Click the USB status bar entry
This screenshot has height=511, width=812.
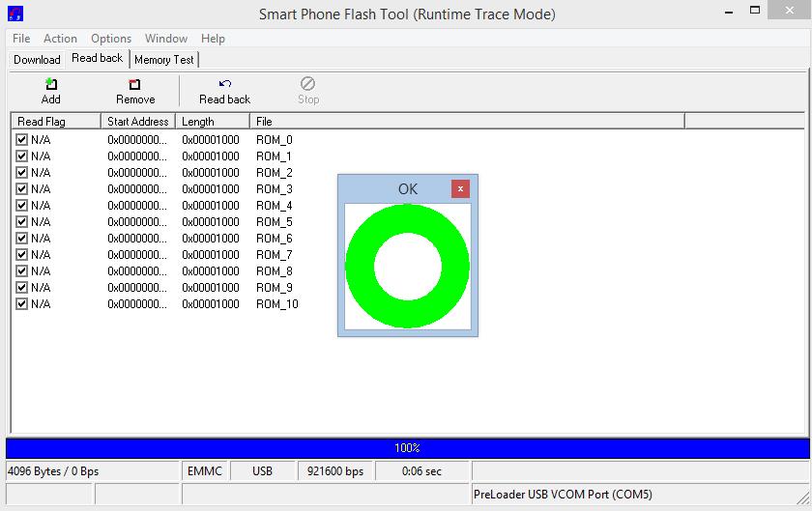click(x=263, y=471)
